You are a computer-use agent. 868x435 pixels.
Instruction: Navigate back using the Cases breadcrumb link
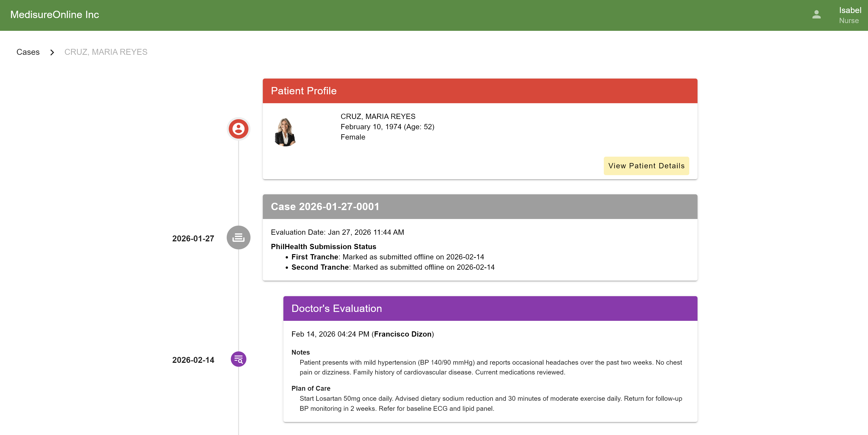28,52
